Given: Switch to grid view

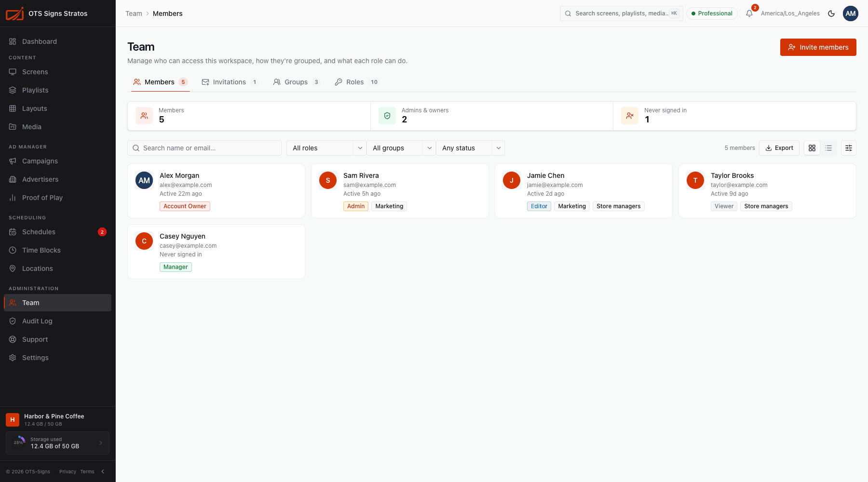Looking at the screenshot, I should pos(812,148).
